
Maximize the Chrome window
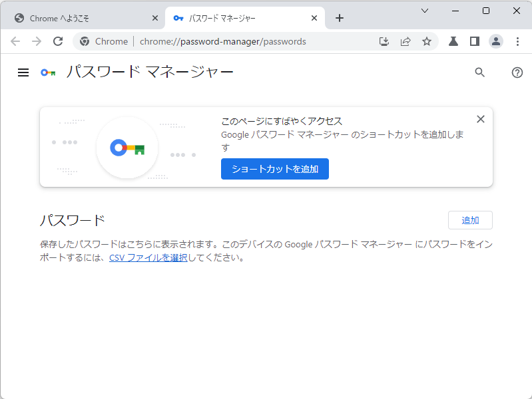click(486, 11)
